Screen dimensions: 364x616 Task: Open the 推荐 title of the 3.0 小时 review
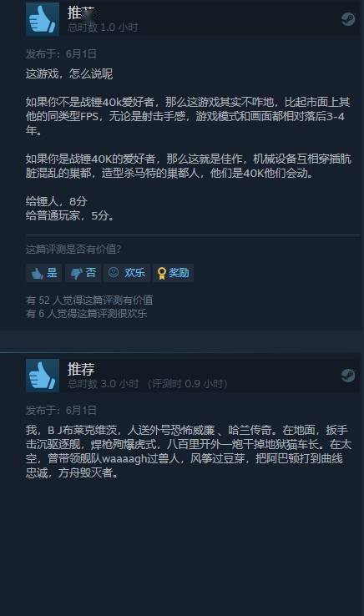click(81, 369)
